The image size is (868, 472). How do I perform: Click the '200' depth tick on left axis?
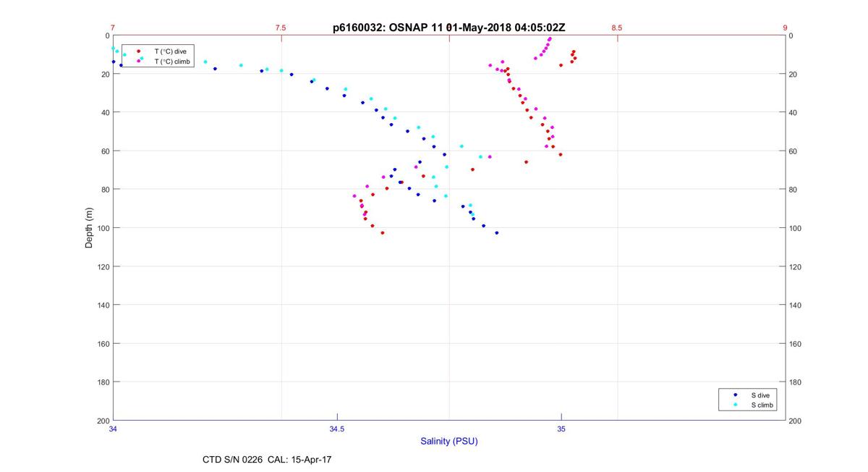pyautogui.click(x=103, y=421)
